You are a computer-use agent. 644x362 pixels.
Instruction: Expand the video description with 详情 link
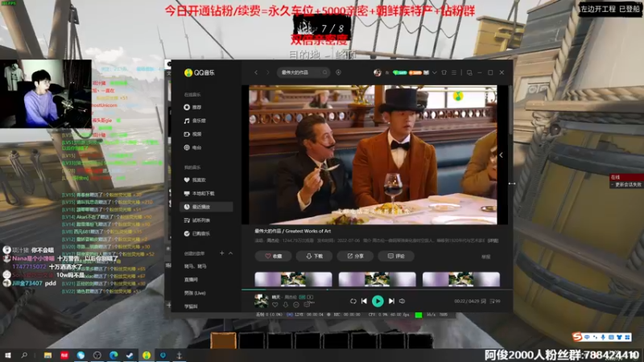click(x=493, y=241)
